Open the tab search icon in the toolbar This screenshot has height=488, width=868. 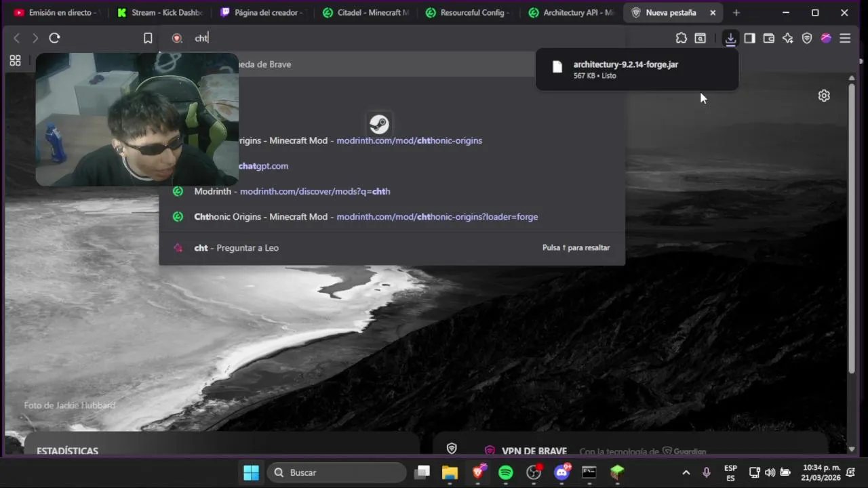(701, 39)
